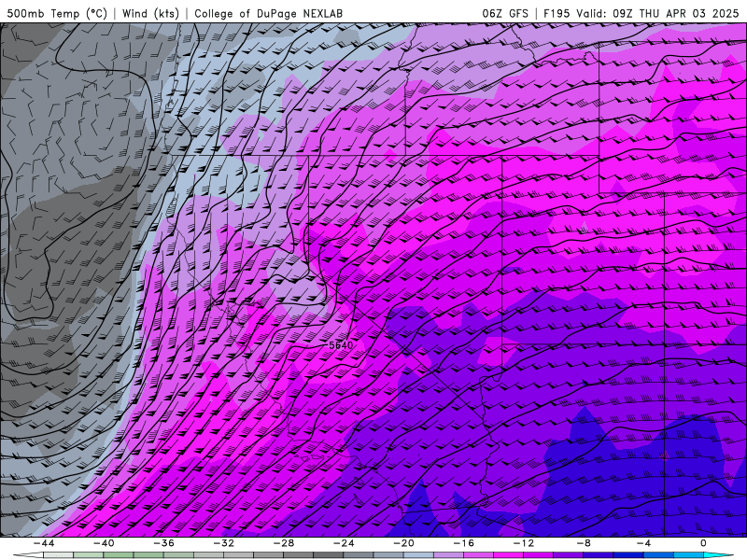Click the white arrow end of the colorbar

click(28, 555)
